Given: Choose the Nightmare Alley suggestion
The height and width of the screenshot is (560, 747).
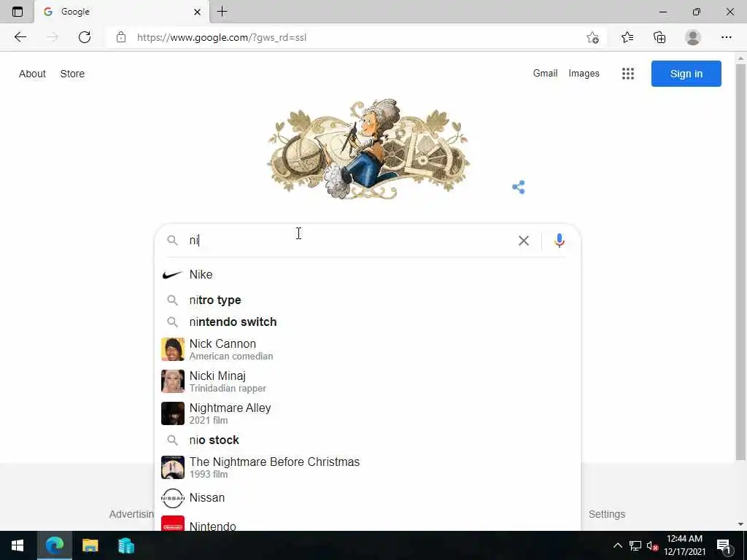Looking at the screenshot, I should point(368,413).
